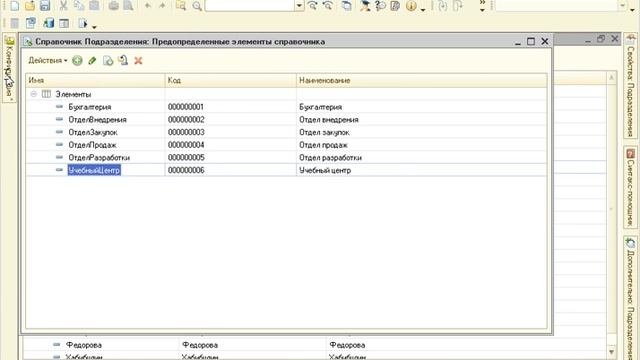Screen dimensions: 640x360
Task: Click the Print preview icon
Action: (x=129, y=5)
